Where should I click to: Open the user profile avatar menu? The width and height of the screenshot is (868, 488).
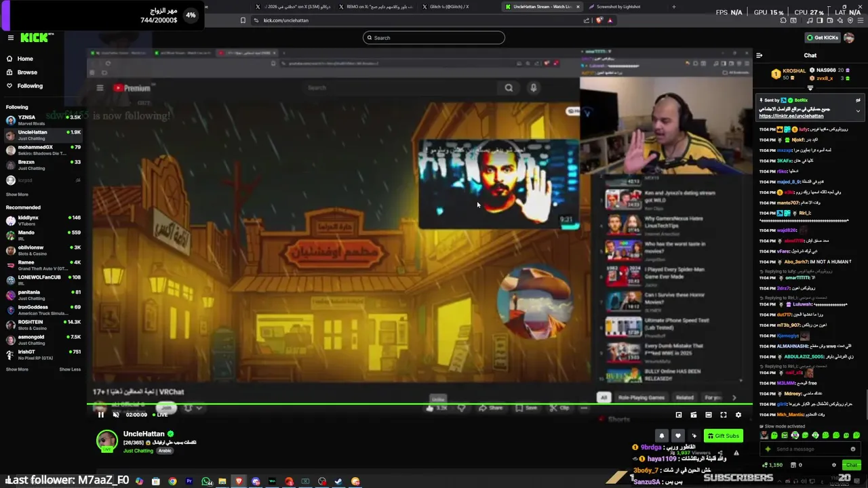click(849, 38)
